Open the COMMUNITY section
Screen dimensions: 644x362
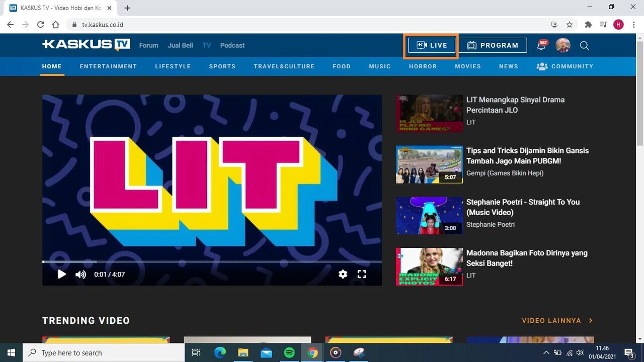pos(565,66)
